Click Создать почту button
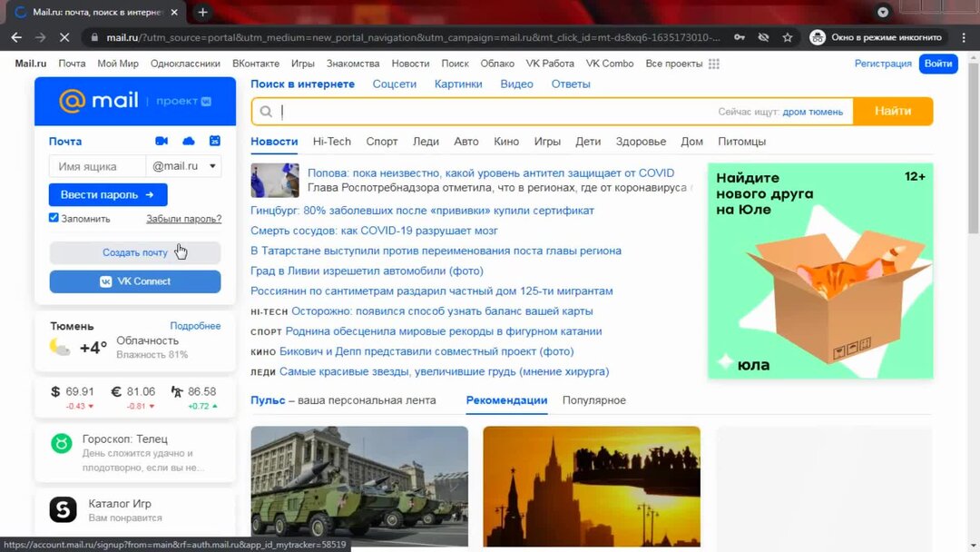The height and width of the screenshot is (552, 980). coord(135,252)
